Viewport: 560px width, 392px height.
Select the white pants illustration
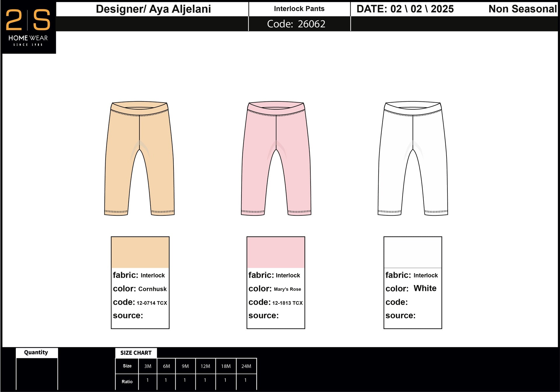413,159
